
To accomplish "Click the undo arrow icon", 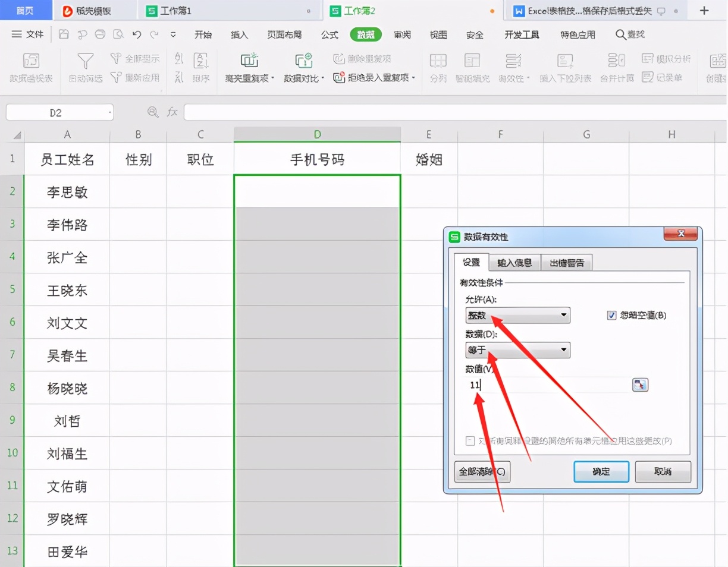I will coord(137,34).
